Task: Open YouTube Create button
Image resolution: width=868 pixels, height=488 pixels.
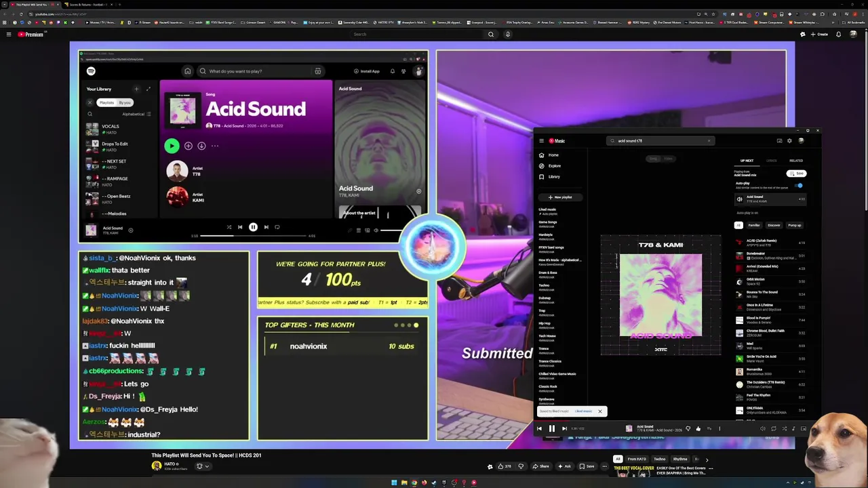Action: point(819,35)
